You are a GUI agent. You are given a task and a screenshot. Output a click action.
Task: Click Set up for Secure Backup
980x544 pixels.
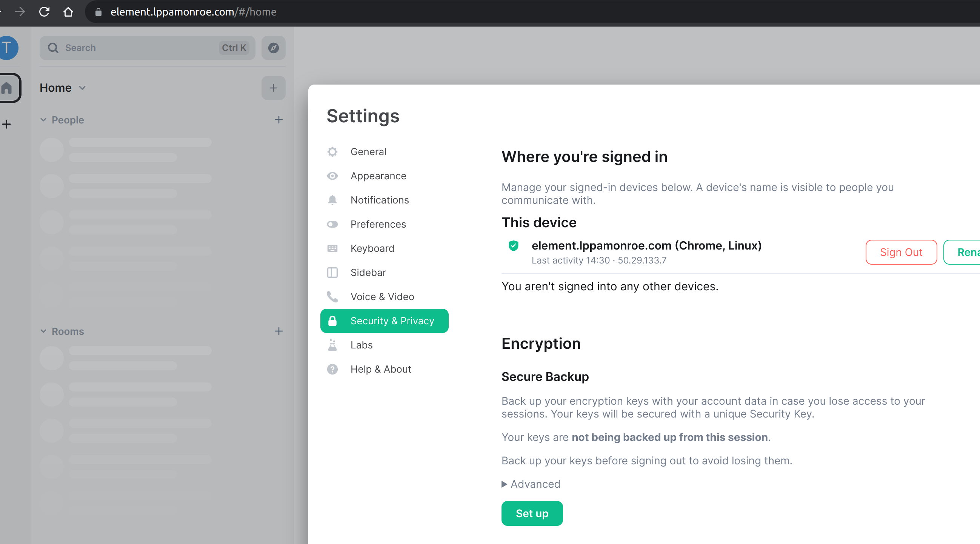click(x=532, y=513)
